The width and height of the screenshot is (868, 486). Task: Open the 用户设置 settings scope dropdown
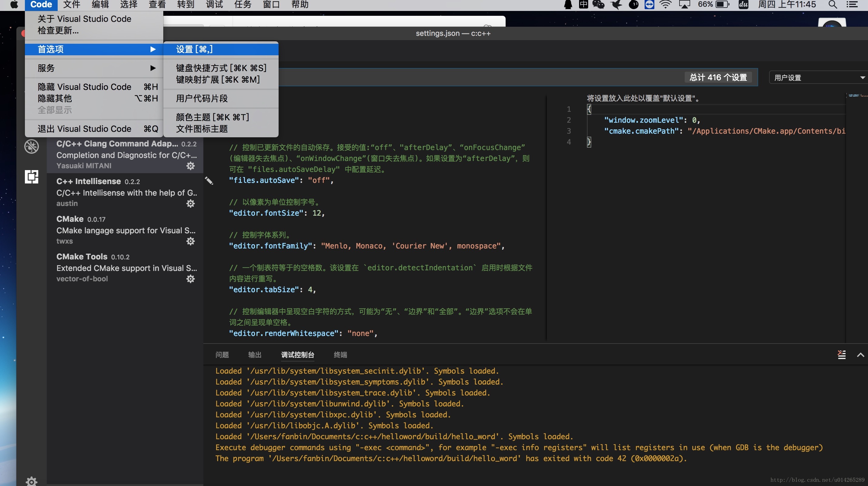point(819,77)
